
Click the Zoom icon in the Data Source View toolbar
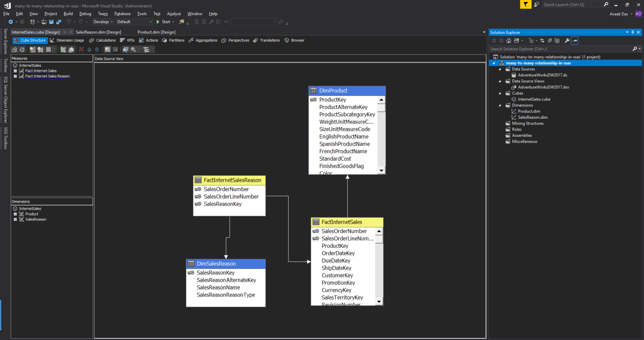(133, 49)
